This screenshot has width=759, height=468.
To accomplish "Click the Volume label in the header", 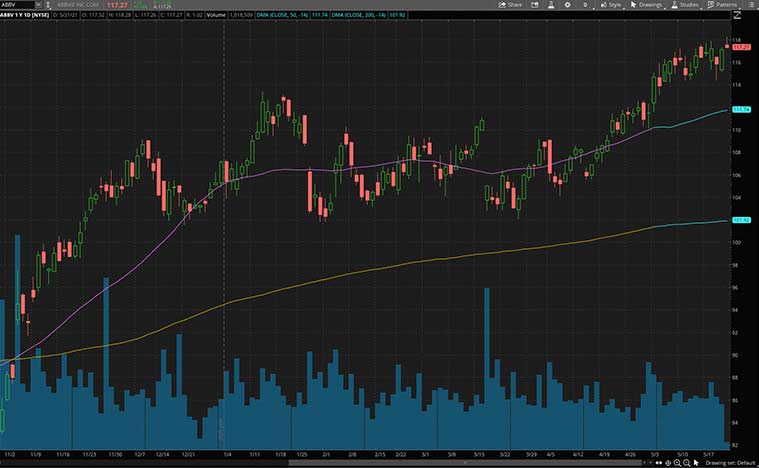I will coord(216,15).
